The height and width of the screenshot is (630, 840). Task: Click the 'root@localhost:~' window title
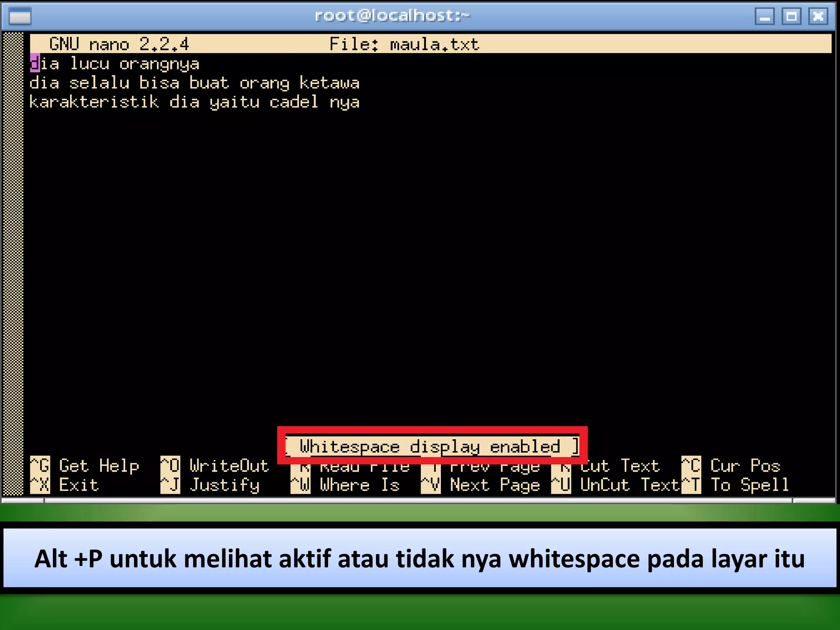tap(392, 16)
